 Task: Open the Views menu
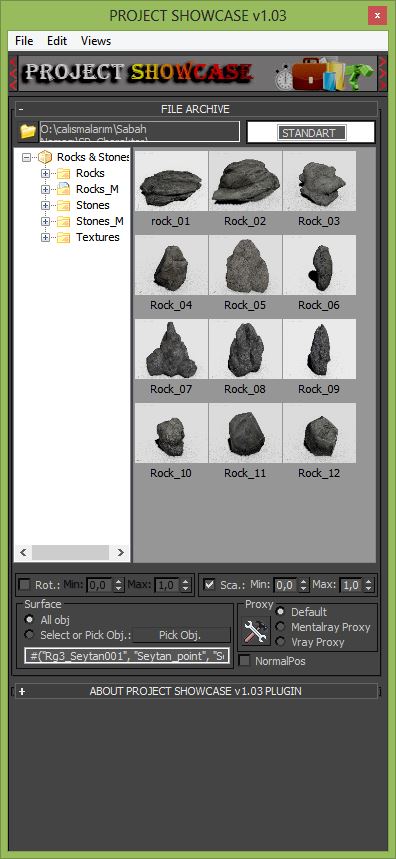point(96,41)
